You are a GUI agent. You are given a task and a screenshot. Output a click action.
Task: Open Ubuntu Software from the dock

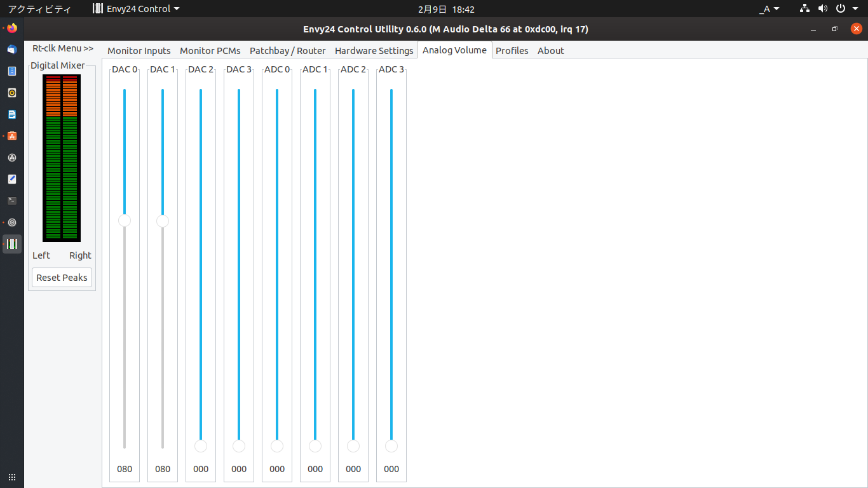tap(12, 136)
